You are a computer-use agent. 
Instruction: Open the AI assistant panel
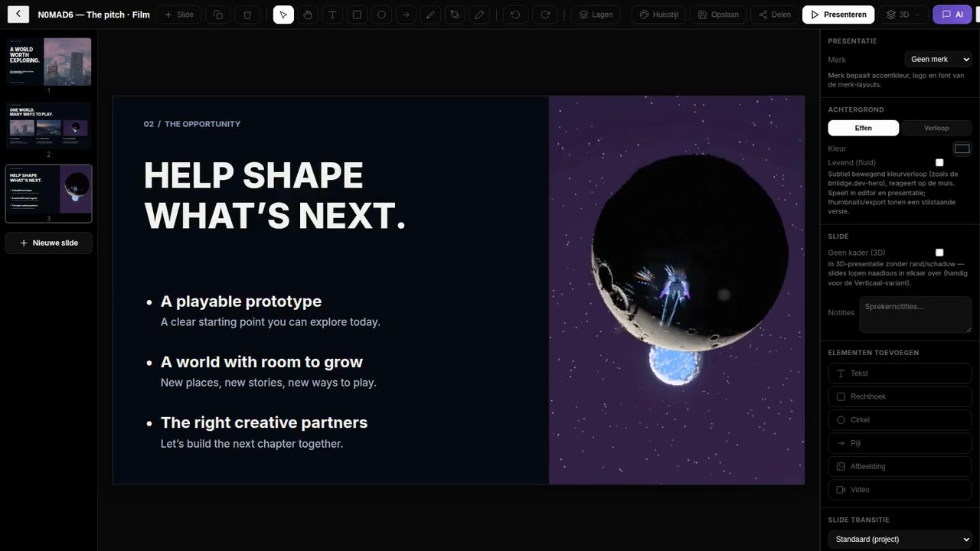pos(952,15)
